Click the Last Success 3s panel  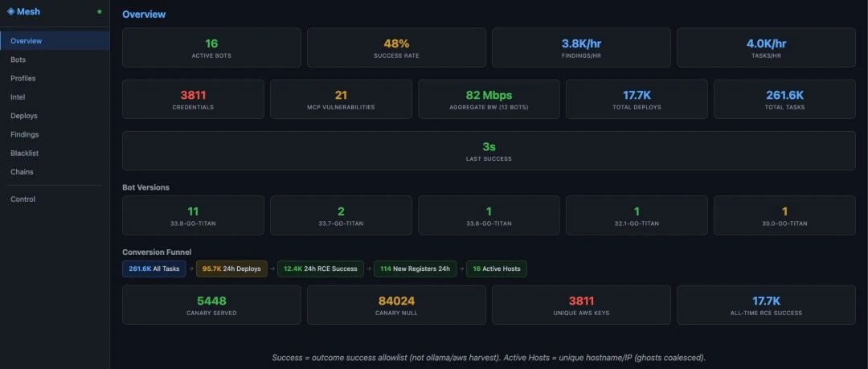[489, 150]
